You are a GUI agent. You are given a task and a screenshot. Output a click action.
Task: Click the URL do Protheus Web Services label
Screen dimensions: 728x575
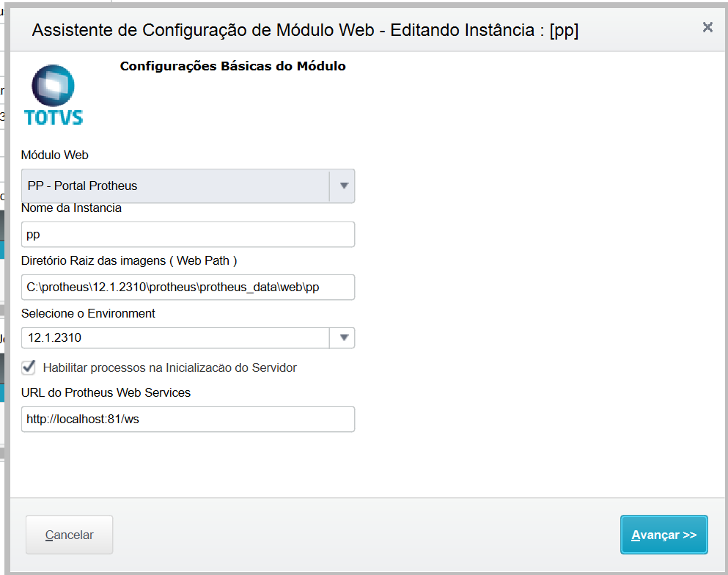coord(106,392)
